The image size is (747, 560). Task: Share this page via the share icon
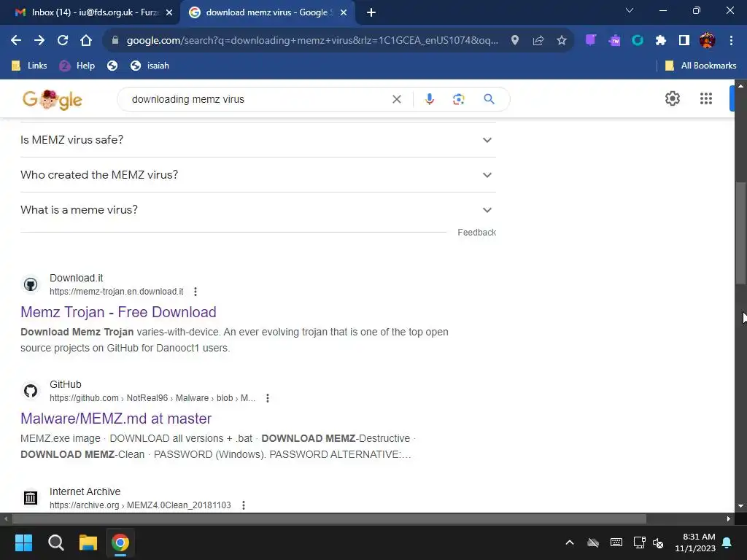538,41
